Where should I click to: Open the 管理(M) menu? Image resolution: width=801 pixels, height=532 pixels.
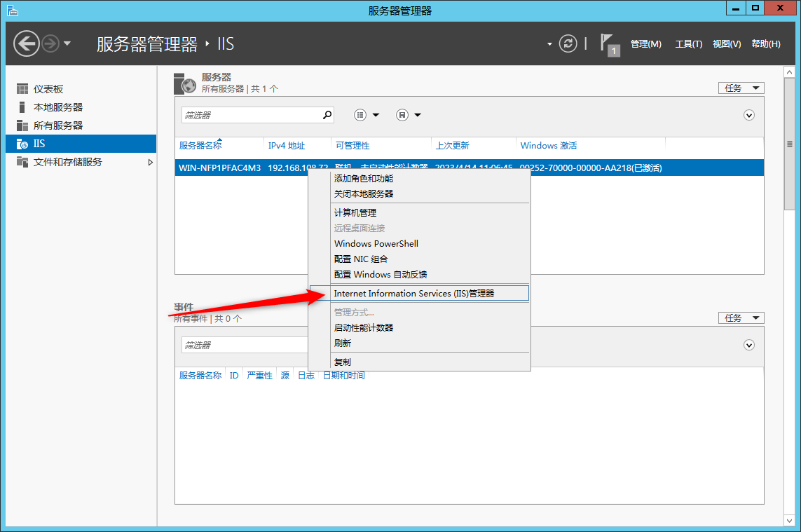pos(645,44)
